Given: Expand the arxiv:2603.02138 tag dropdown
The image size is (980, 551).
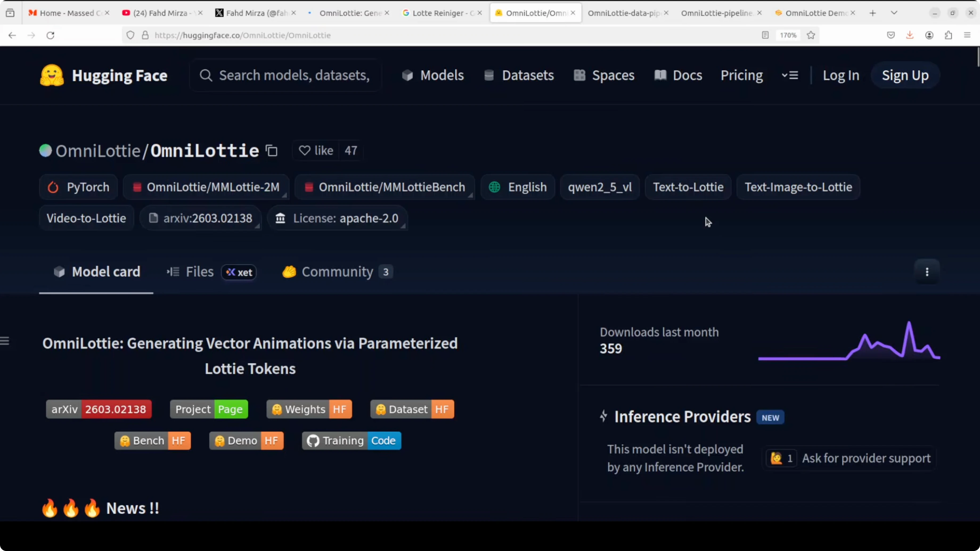Looking at the screenshot, I should (x=258, y=225).
